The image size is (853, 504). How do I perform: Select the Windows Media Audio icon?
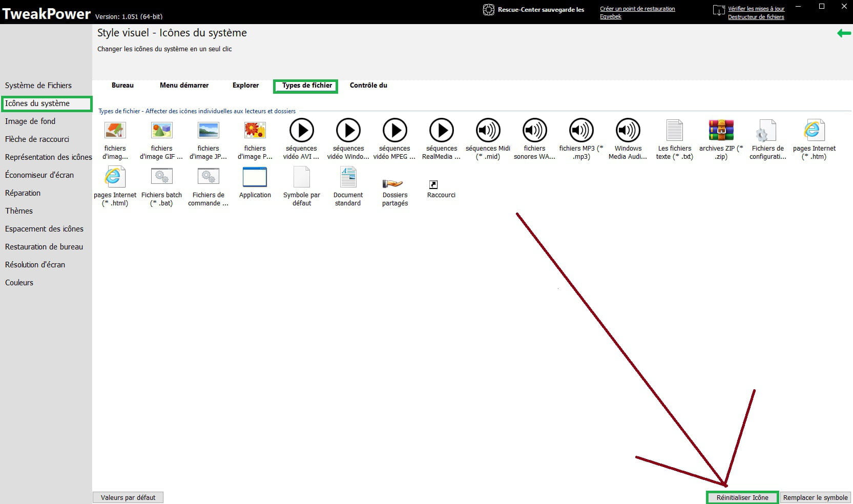pos(628,131)
